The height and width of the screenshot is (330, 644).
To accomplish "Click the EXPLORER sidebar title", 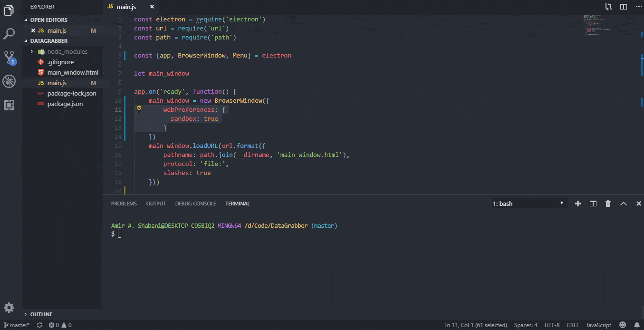I will 42,7.
